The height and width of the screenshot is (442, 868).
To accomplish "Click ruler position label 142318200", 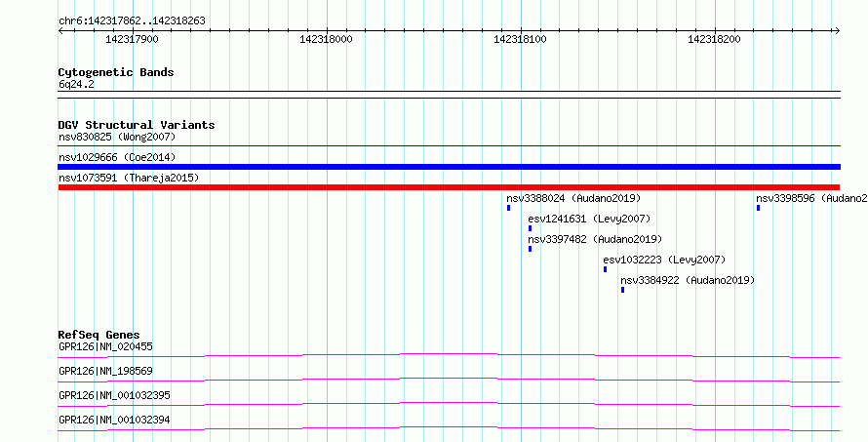I will tap(714, 40).
